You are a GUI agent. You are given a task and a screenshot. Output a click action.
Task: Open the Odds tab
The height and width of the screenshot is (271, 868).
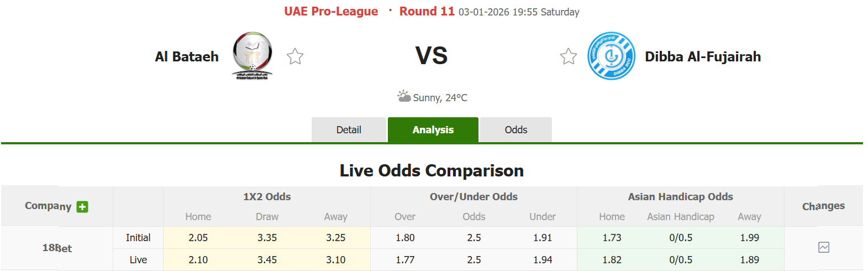point(515,130)
